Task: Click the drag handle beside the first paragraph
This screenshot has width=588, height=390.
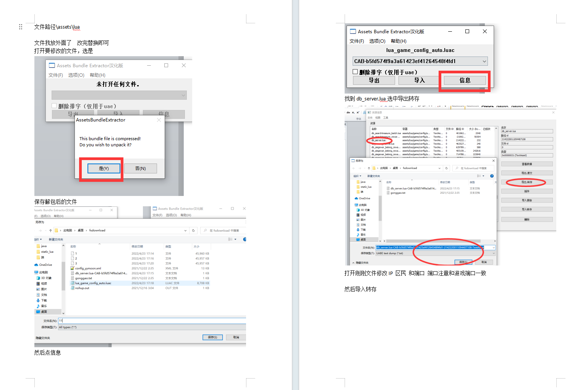Action: pos(21,27)
